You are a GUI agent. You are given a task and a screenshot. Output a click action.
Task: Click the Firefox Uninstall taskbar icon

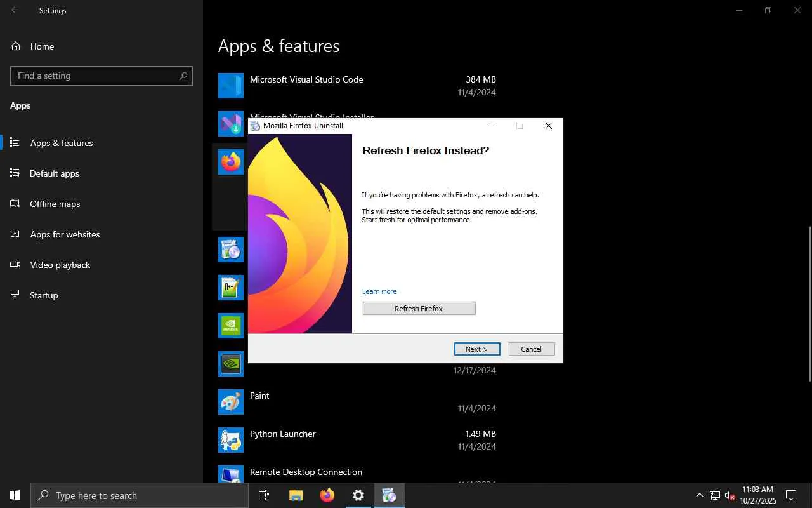(390, 495)
